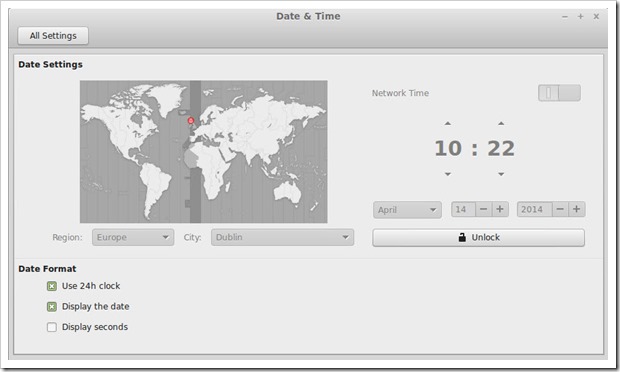
Task: Click the day input field showing 14
Action: (x=463, y=209)
